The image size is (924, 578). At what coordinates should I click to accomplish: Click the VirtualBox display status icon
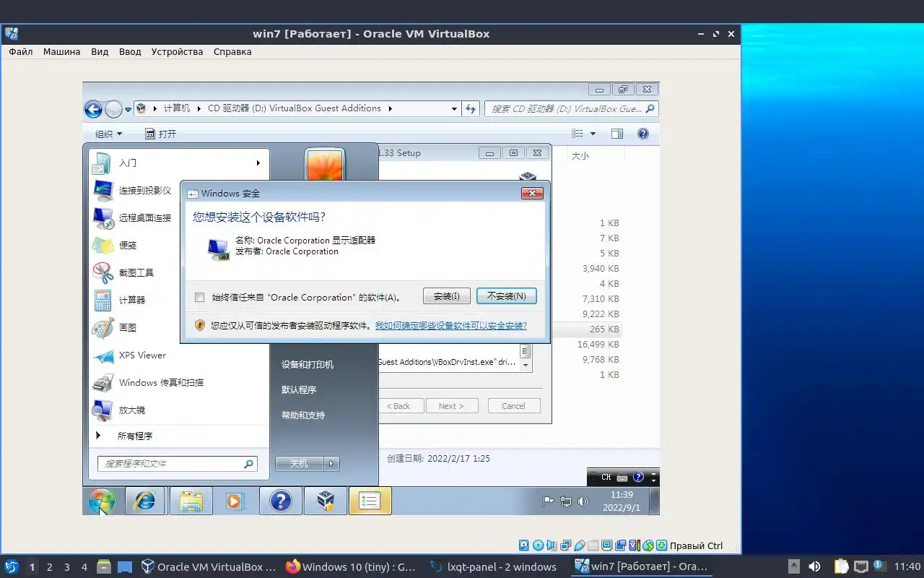coord(606,545)
